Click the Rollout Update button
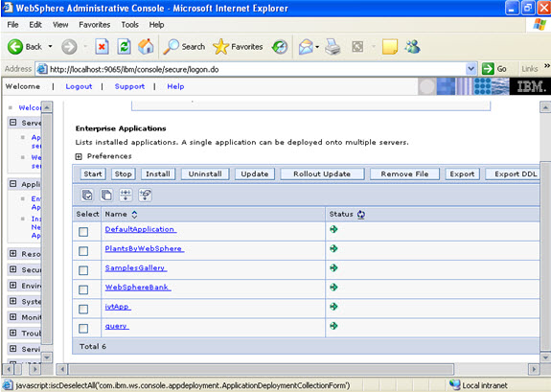The width and height of the screenshot is (551, 392). 322,174
